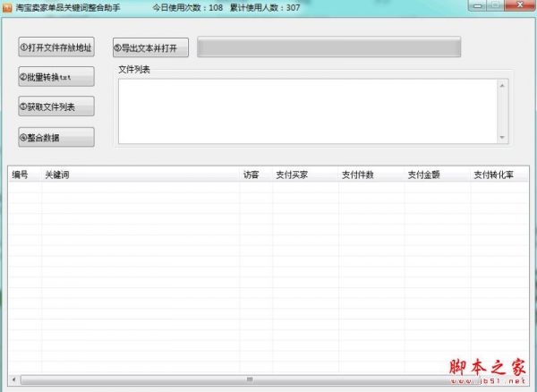This screenshot has height=392, width=537.
Task: Click the gray progress bar at top
Action: (x=328, y=47)
